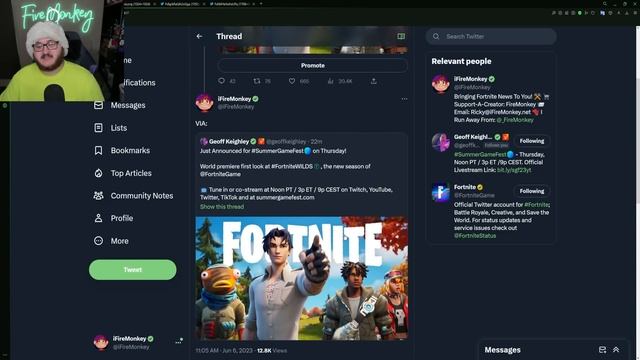Click the Messages drawer title
The image size is (640, 360).
coord(502,350)
